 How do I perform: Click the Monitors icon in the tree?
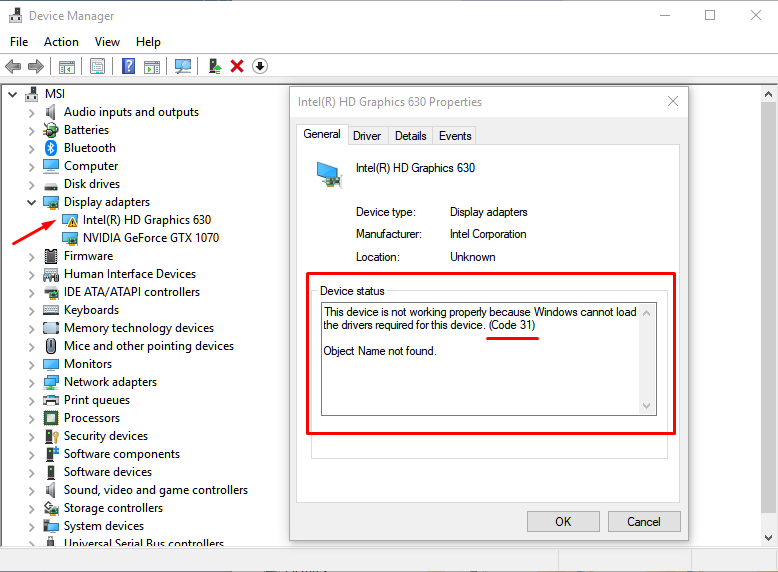point(51,364)
